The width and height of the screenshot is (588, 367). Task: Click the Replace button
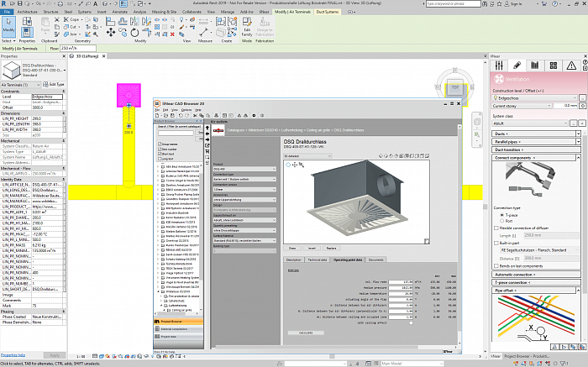332,248
